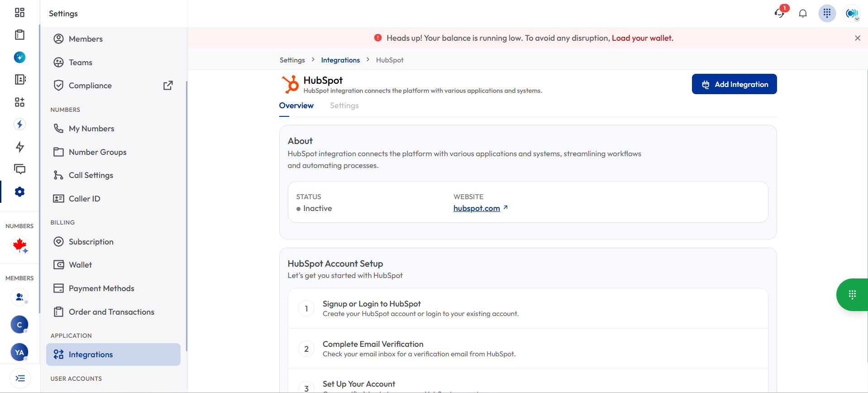Click the external arrow icon beside hubspot.com
Image resolution: width=868 pixels, height=393 pixels.
tap(506, 208)
